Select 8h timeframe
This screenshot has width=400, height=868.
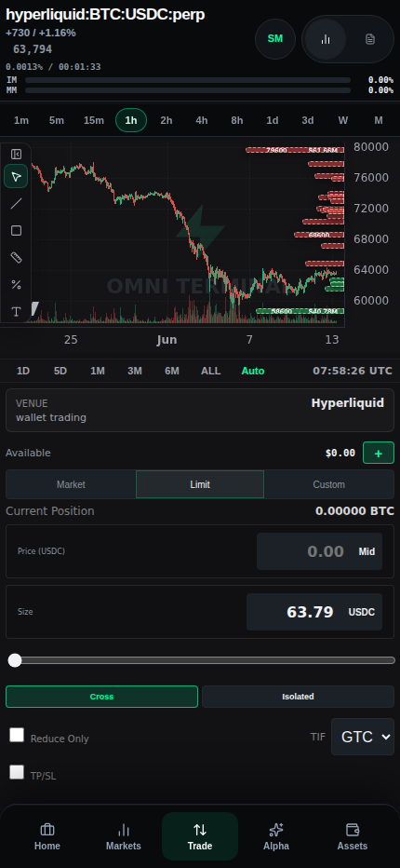(237, 120)
